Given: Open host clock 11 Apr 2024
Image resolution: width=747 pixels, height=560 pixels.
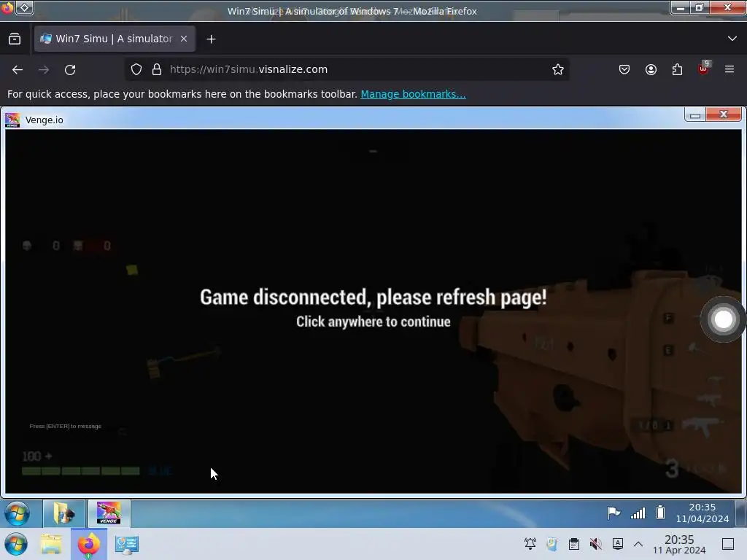Looking at the screenshot, I should (x=679, y=544).
